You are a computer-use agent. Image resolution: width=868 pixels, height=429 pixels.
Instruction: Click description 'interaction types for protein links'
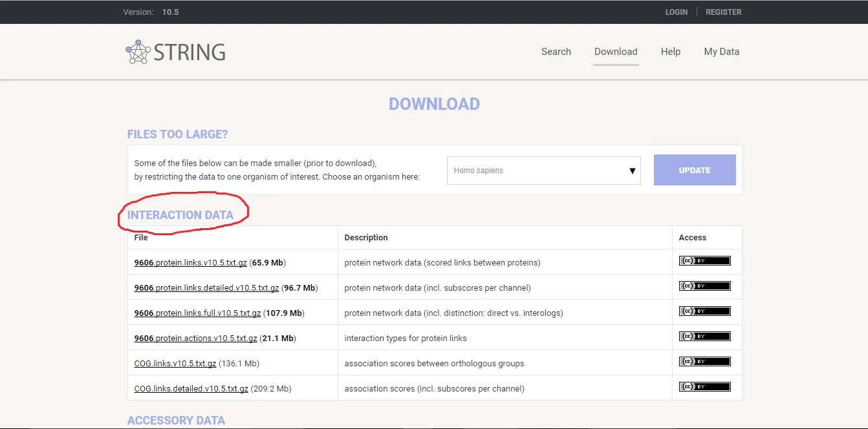click(x=406, y=339)
